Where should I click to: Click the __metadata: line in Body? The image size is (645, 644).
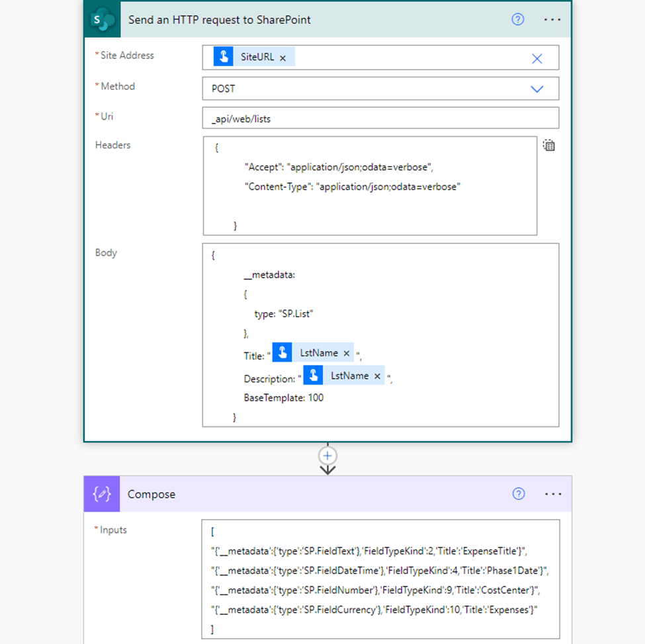click(x=269, y=274)
